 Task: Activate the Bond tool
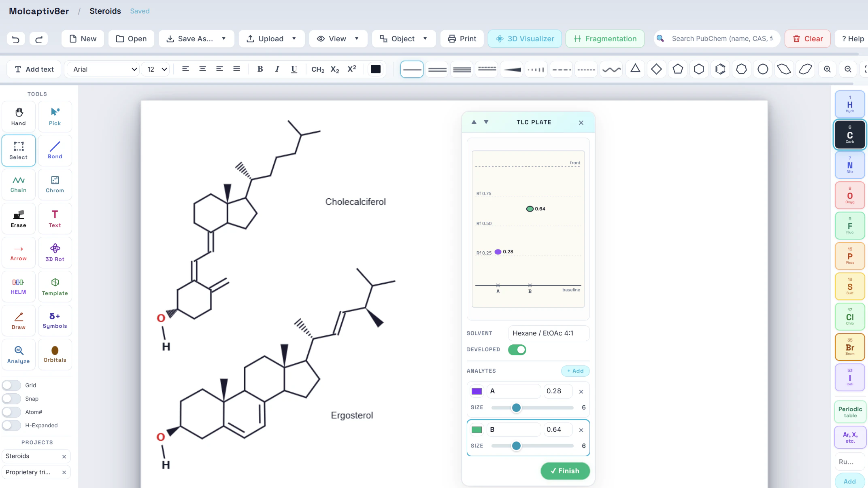point(55,151)
